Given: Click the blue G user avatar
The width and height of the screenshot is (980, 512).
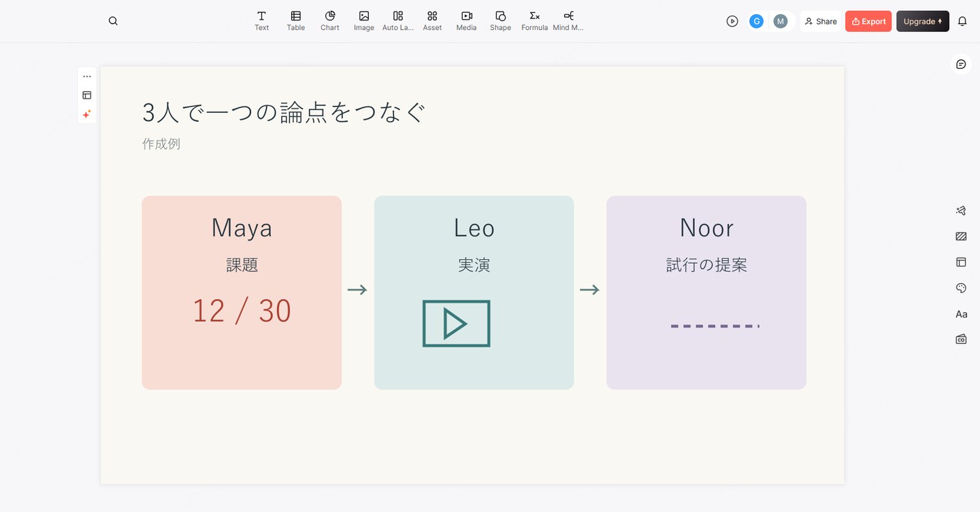Looking at the screenshot, I should click(756, 21).
